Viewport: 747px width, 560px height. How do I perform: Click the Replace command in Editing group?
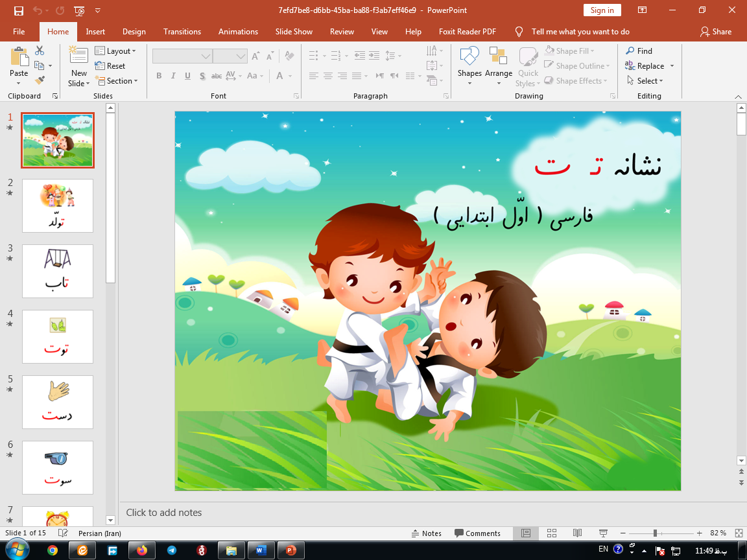point(650,65)
